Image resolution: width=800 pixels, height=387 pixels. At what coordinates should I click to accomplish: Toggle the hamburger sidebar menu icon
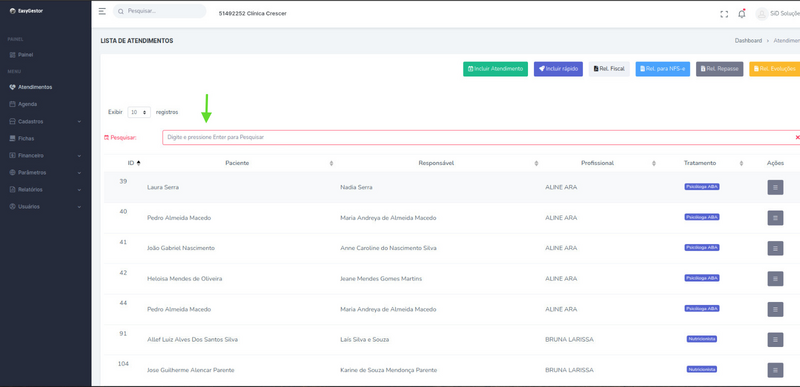pyautogui.click(x=102, y=11)
